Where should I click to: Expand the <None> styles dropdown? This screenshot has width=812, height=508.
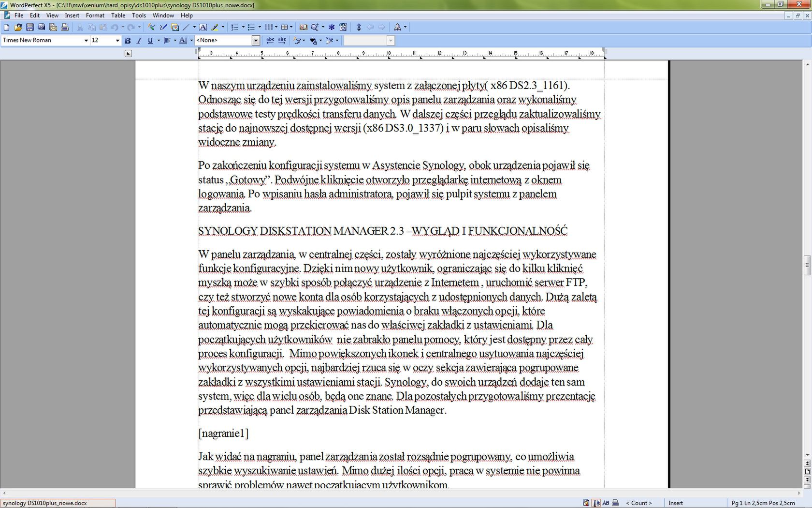coord(256,41)
